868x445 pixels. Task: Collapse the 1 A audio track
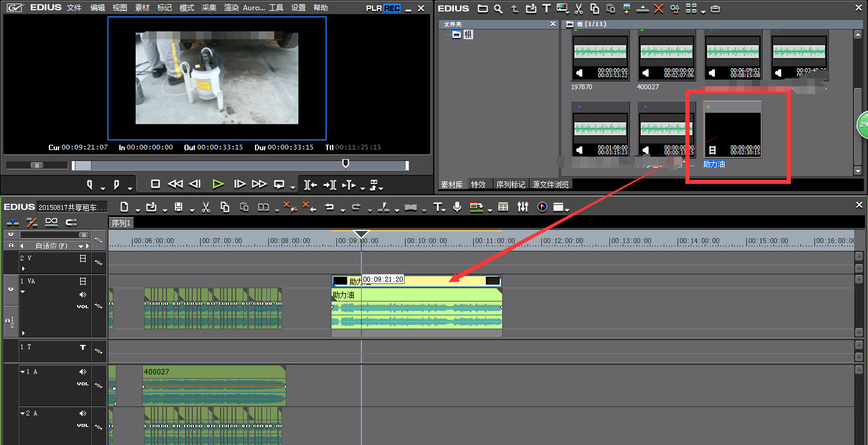[x=23, y=372]
